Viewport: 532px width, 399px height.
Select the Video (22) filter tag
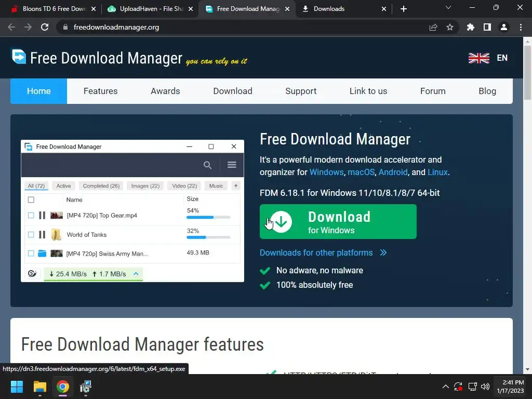pos(184,186)
